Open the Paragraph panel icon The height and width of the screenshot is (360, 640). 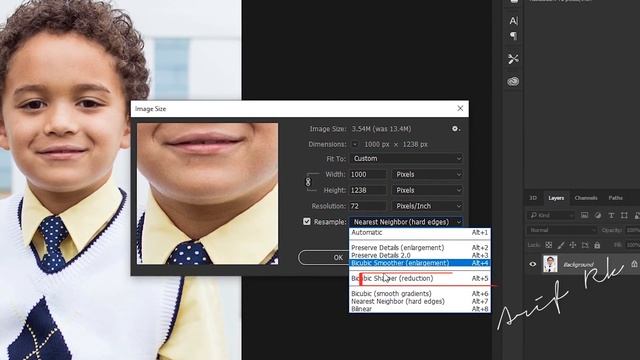coord(513,36)
